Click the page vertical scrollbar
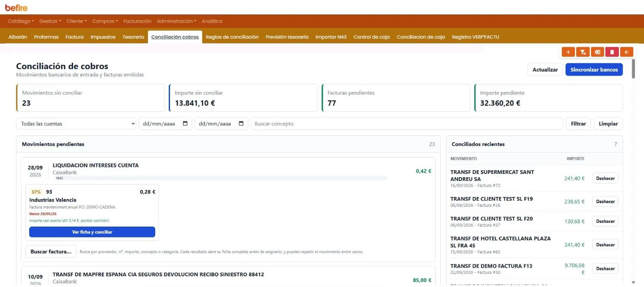644x287 pixels. [x=633, y=68]
